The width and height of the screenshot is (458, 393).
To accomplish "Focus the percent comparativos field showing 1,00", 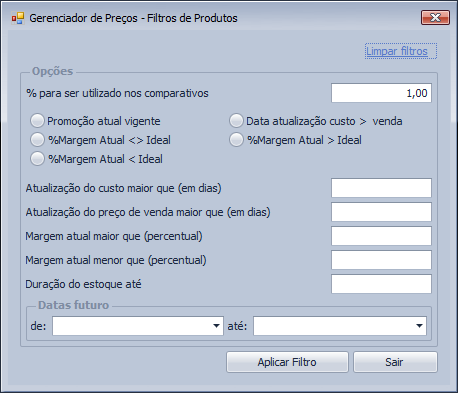I will tap(381, 93).
